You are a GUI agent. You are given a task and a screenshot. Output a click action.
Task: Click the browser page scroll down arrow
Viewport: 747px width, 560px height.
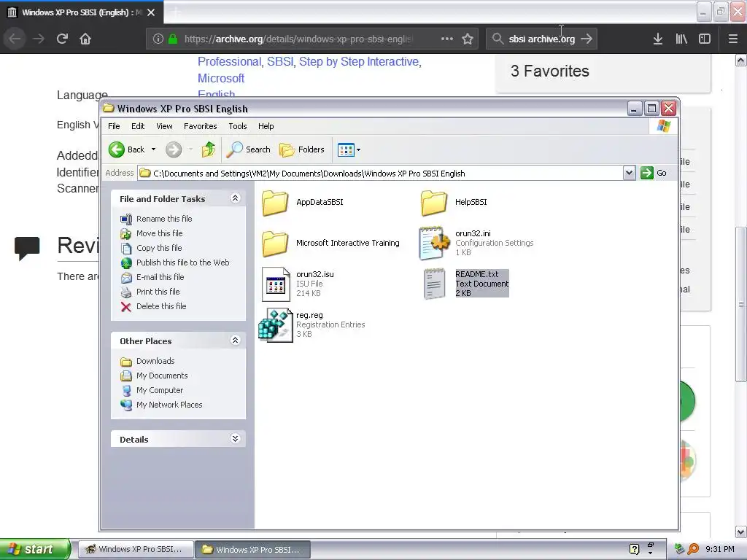pos(741,532)
